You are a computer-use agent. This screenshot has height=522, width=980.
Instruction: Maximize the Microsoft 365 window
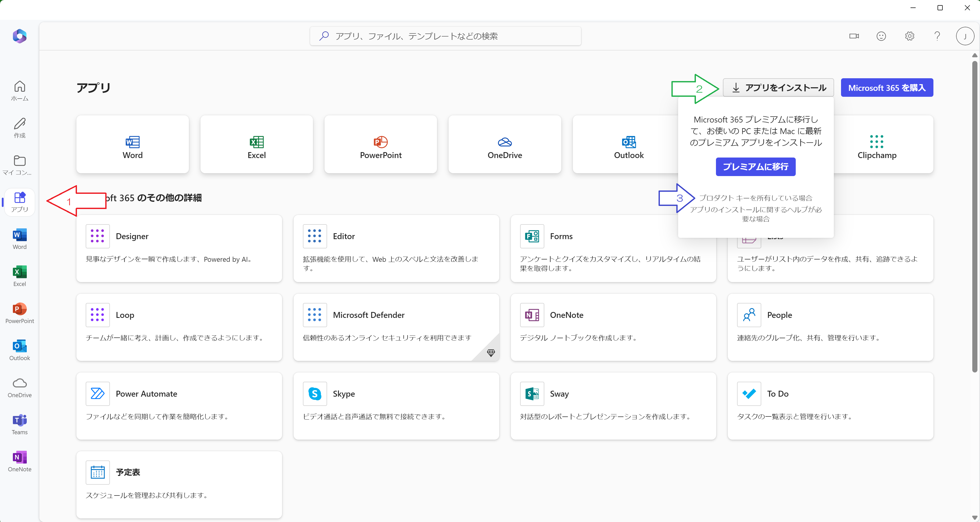[940, 8]
